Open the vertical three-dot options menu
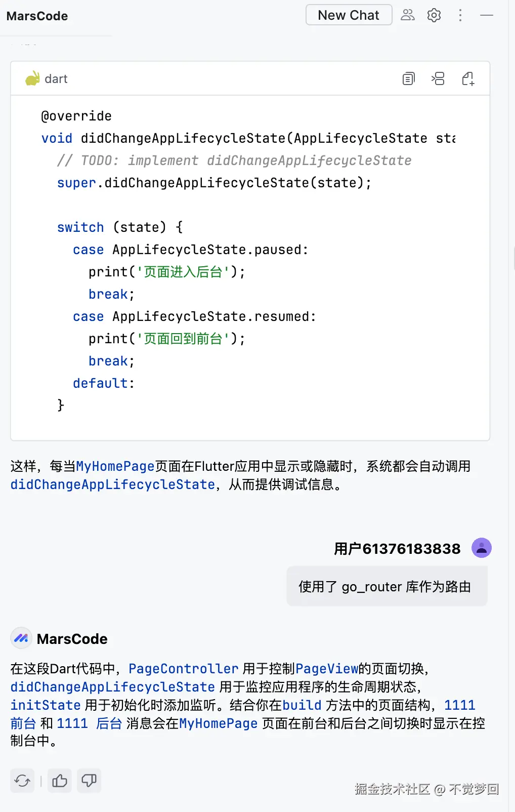Image resolution: width=515 pixels, height=812 pixels. click(x=460, y=15)
